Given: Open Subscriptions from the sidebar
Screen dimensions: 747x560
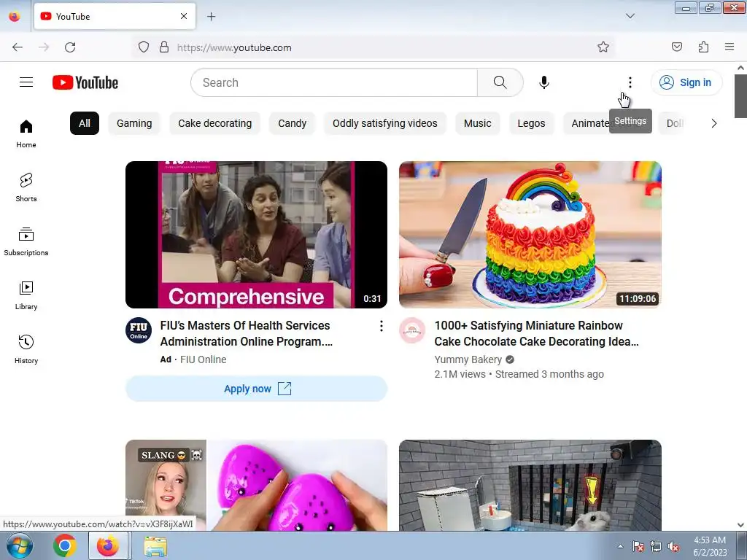Looking at the screenshot, I should tap(26, 241).
